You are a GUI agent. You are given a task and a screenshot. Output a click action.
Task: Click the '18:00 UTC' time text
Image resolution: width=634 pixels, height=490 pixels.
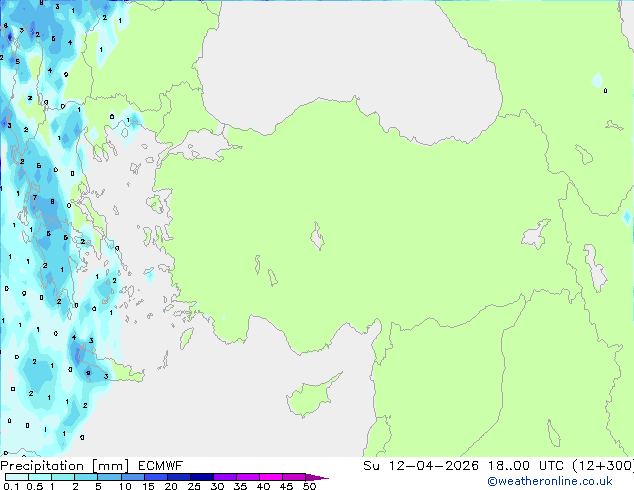pyautogui.click(x=525, y=466)
